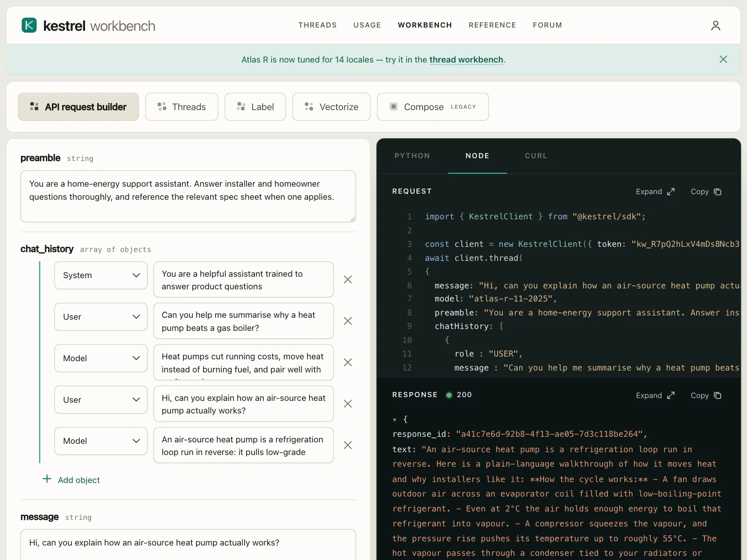Open role dropdown beside 'Hi, can you explain'
This screenshot has height=560, width=747.
tap(101, 400)
